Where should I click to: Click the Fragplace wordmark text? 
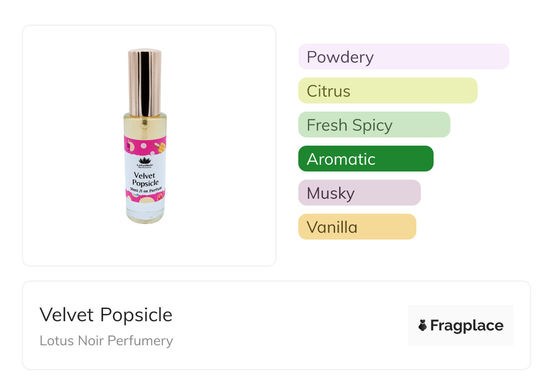(467, 325)
